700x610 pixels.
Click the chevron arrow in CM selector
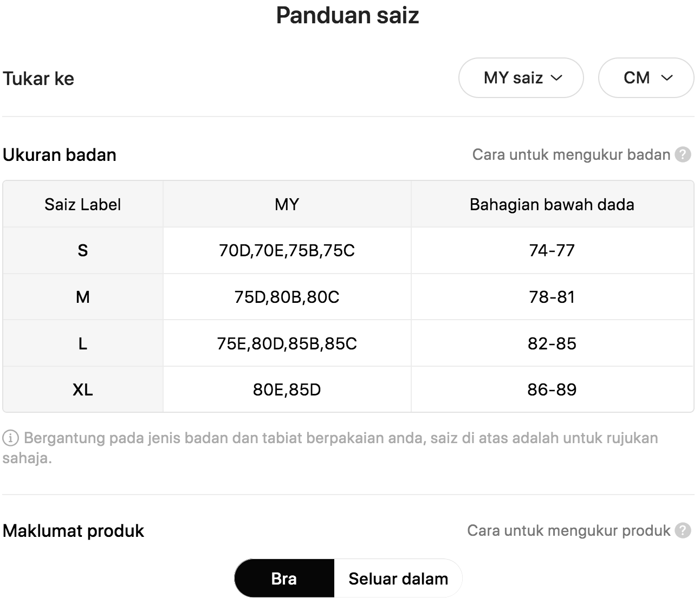[x=667, y=78]
